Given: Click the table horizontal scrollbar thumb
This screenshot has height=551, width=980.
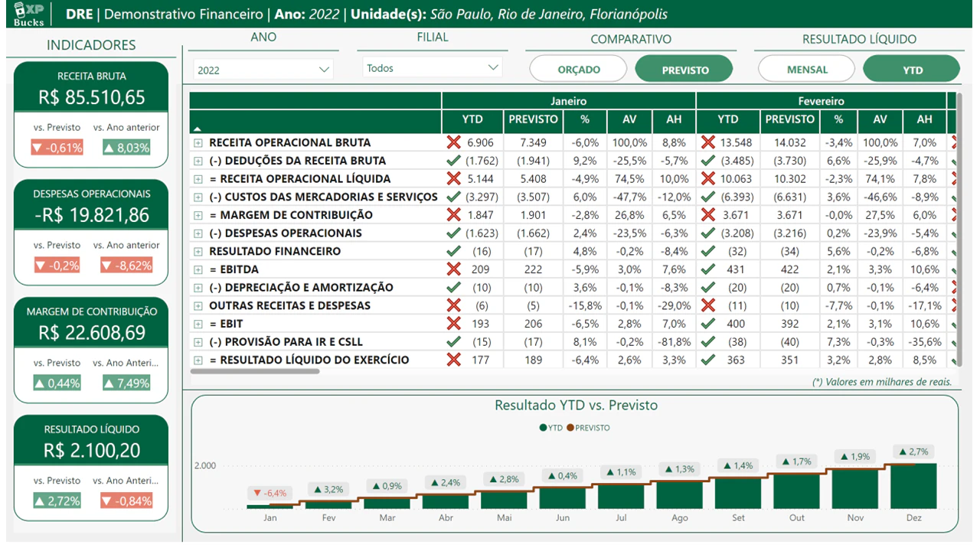Looking at the screenshot, I should tap(255, 371).
